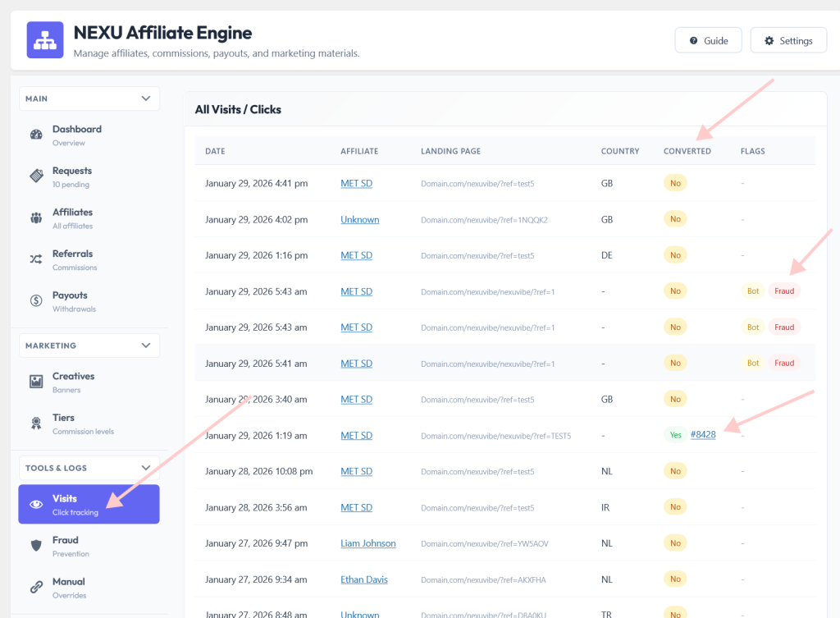Click the Creatives image icon

[x=36, y=382]
